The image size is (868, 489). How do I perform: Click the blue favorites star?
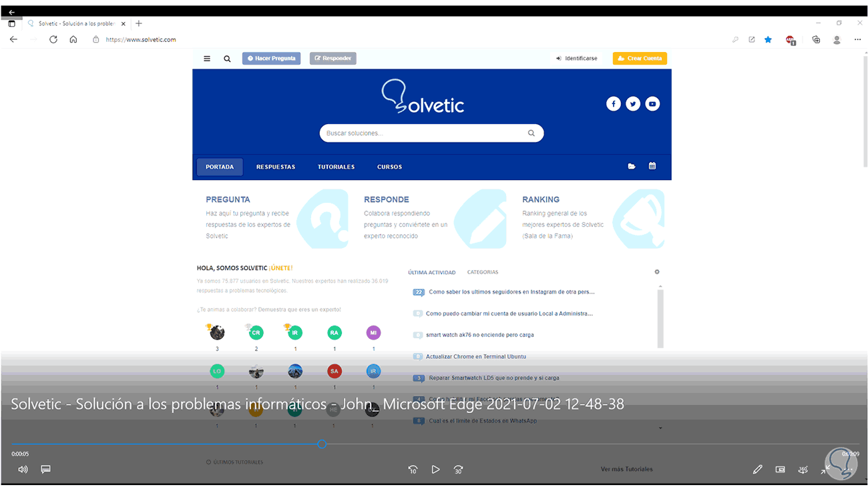click(769, 39)
